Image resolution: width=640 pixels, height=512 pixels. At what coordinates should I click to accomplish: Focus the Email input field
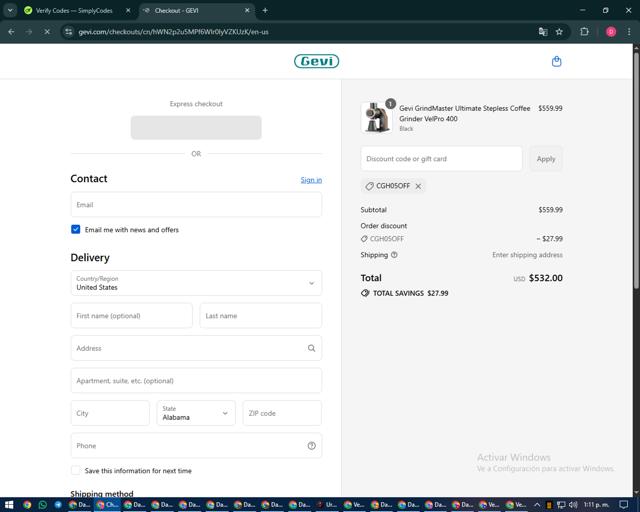[196, 205]
